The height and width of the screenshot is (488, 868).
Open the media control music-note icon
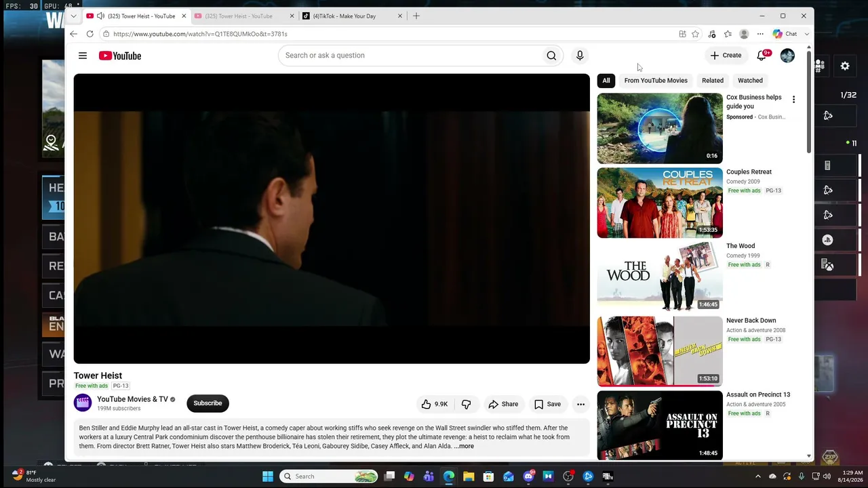711,34
